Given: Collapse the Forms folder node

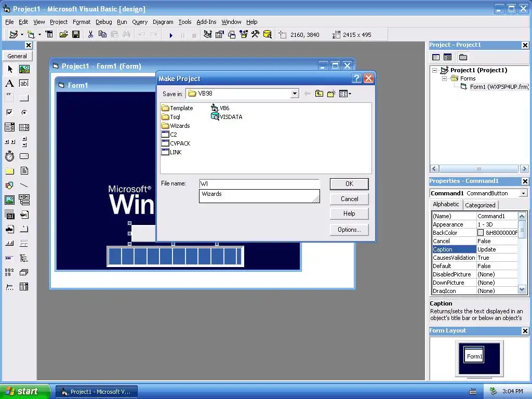Looking at the screenshot, I should (444, 79).
